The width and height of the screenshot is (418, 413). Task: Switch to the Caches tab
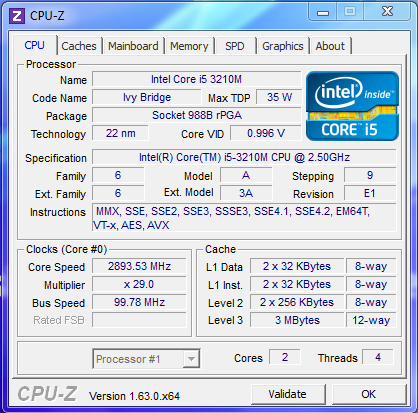coord(79,46)
